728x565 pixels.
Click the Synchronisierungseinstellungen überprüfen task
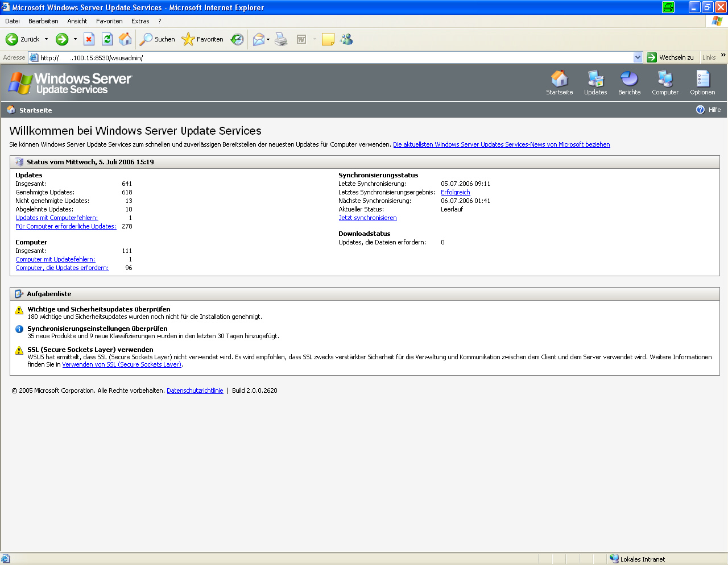(x=97, y=329)
